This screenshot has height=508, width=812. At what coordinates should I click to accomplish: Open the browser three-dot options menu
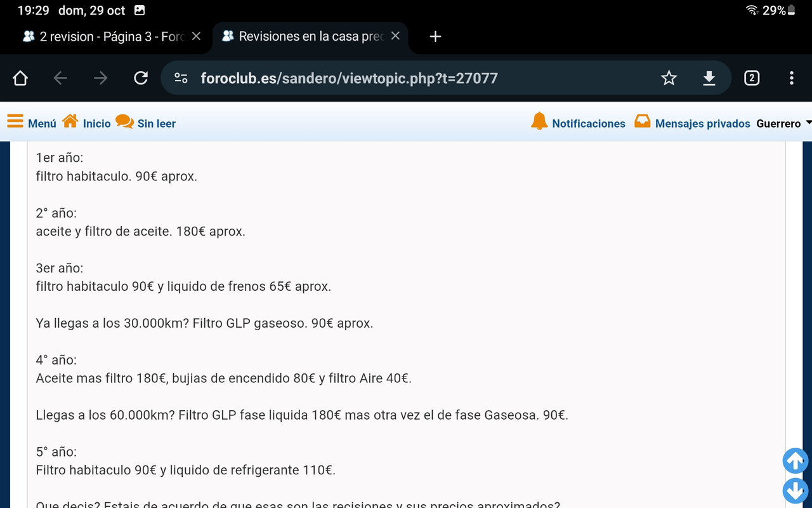click(x=791, y=77)
